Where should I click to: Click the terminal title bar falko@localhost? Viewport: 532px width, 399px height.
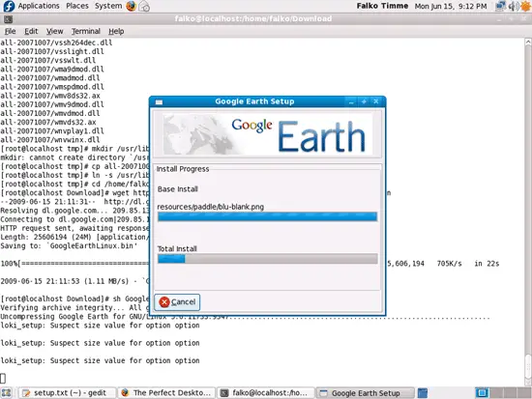click(253, 18)
